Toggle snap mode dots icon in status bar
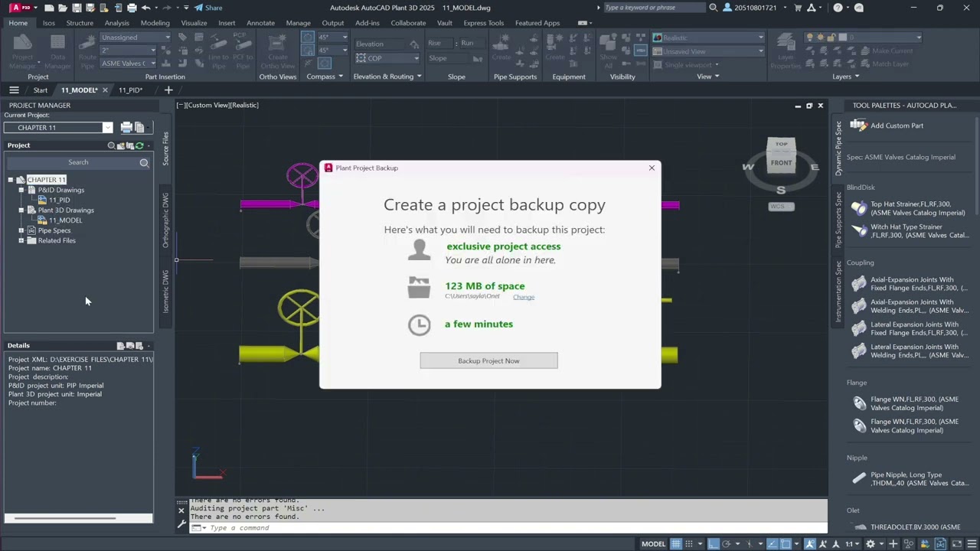980x551 pixels. tap(689, 544)
